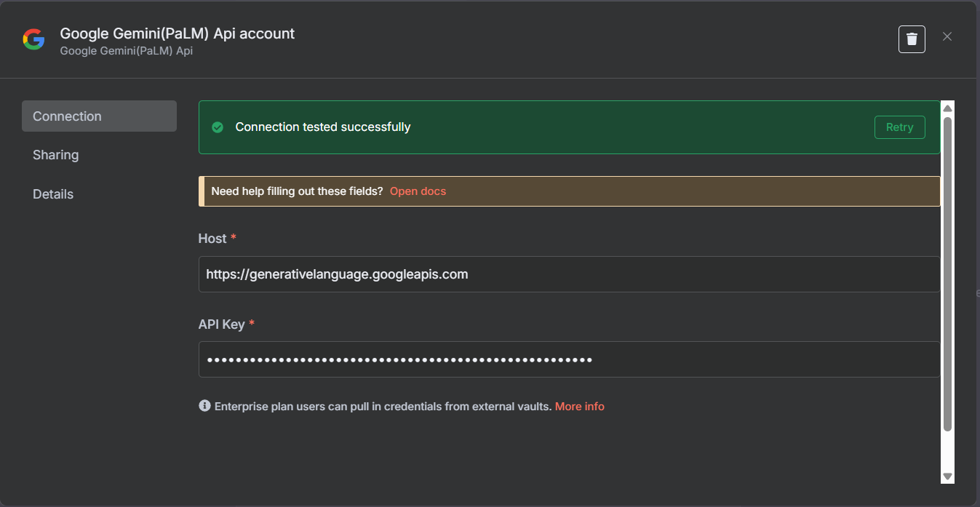Screen dimensions: 980x507
Task: Click the green success checkmark icon
Action: [217, 127]
